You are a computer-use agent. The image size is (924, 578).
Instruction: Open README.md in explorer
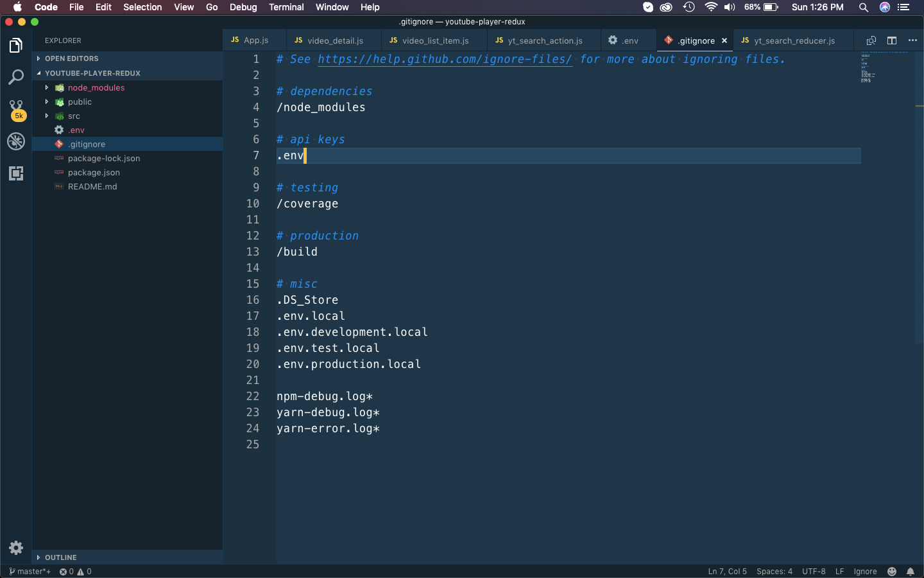coord(128,187)
